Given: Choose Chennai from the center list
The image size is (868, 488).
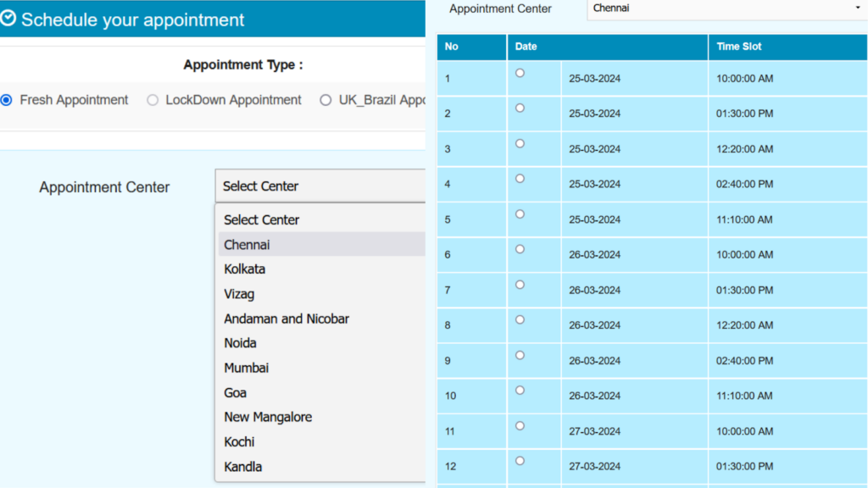Looking at the screenshot, I should point(248,245).
